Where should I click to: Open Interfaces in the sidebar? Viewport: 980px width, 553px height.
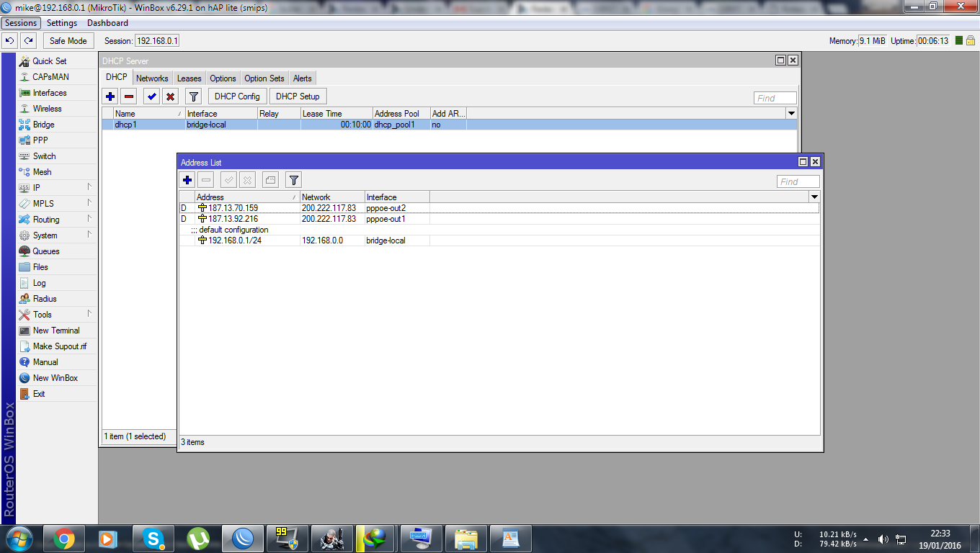coord(49,93)
